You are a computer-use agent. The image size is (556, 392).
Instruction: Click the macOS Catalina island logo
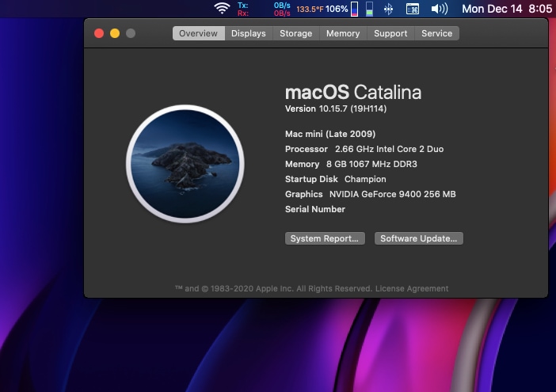point(185,164)
